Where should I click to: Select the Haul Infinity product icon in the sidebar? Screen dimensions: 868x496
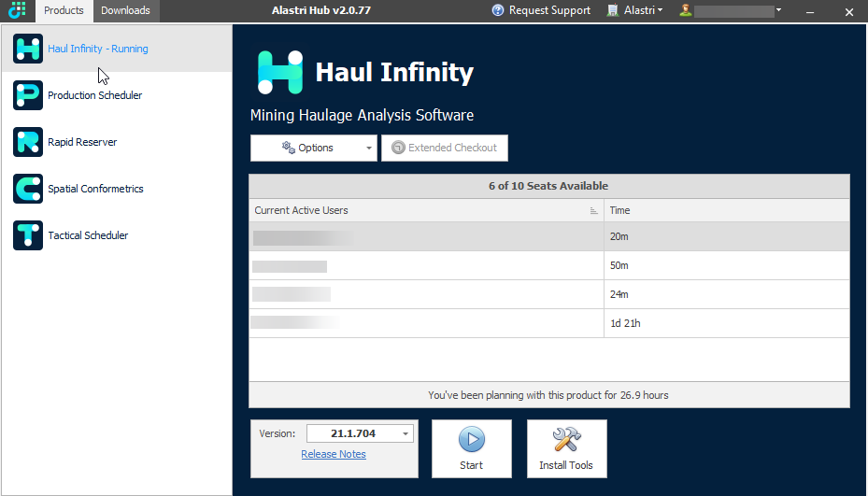(x=28, y=49)
